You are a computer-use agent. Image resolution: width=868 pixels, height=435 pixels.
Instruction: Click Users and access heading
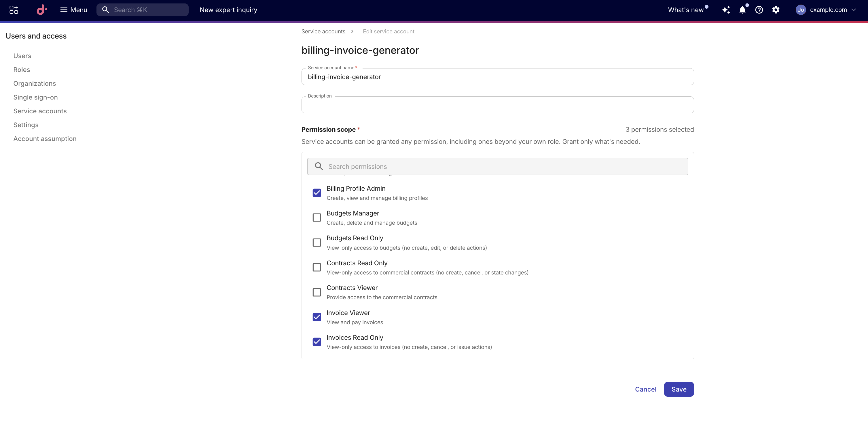36,36
